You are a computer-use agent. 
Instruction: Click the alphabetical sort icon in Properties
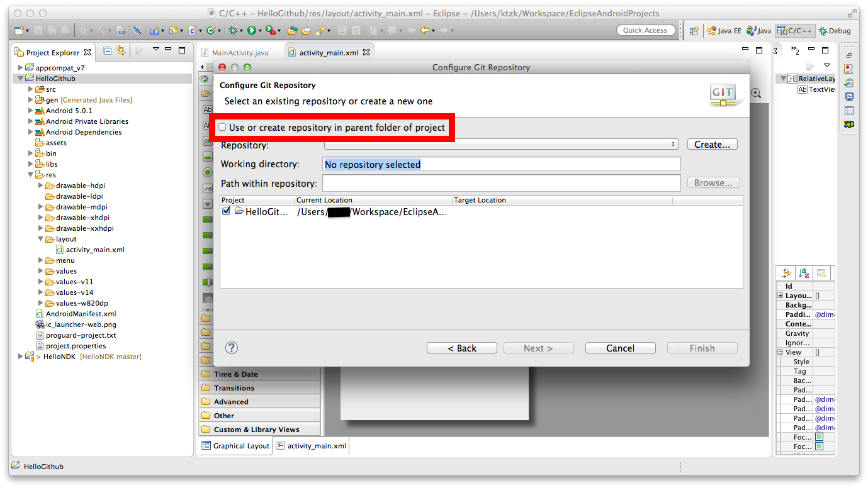pos(803,273)
